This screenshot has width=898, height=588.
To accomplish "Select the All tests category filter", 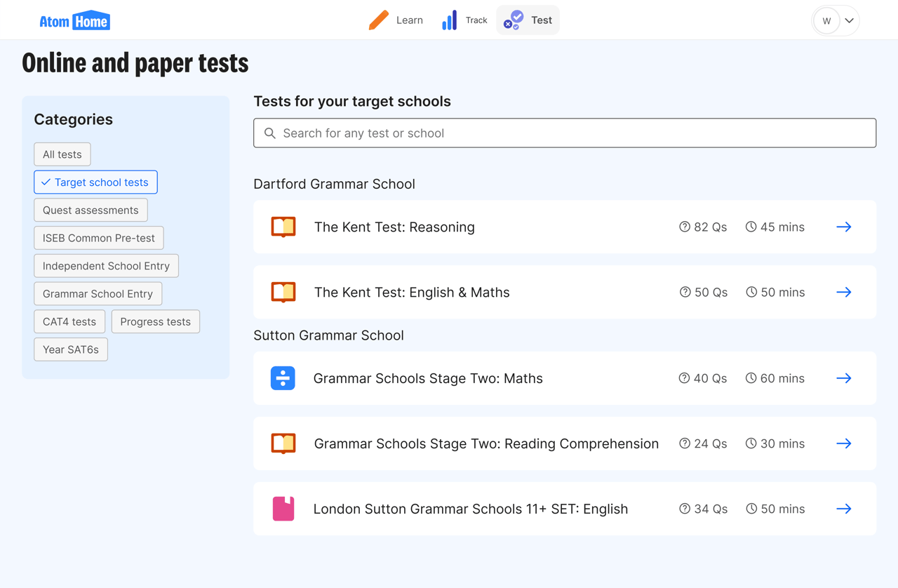I will (x=62, y=154).
